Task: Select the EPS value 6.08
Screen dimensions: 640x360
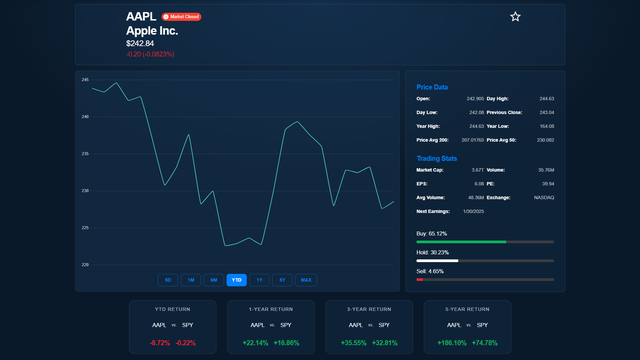Action: [479, 184]
